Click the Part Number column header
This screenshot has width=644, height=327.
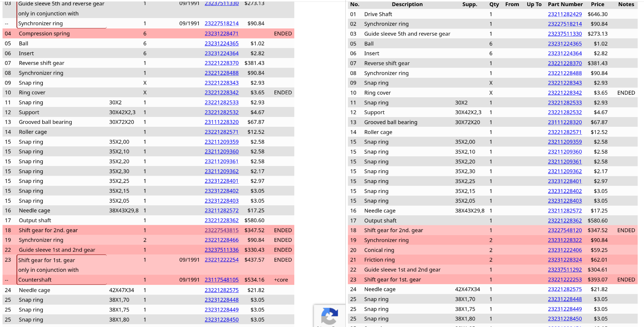[565, 4]
